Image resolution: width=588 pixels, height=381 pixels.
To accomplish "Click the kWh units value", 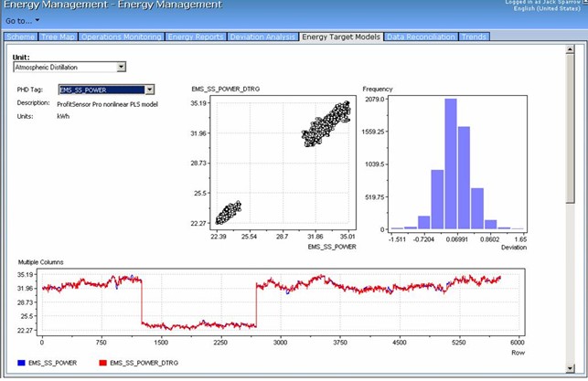I will point(63,116).
